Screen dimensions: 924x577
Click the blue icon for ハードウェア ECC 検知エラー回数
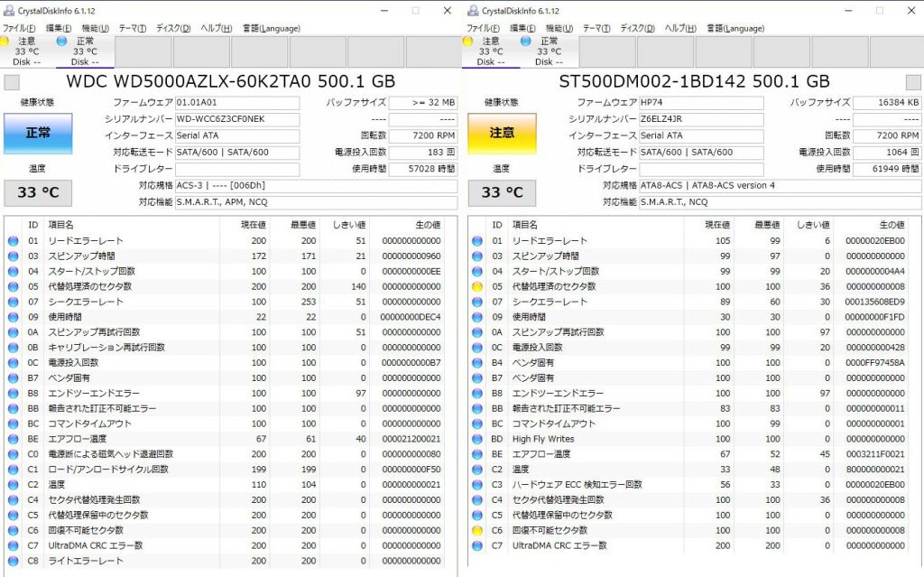click(x=477, y=484)
